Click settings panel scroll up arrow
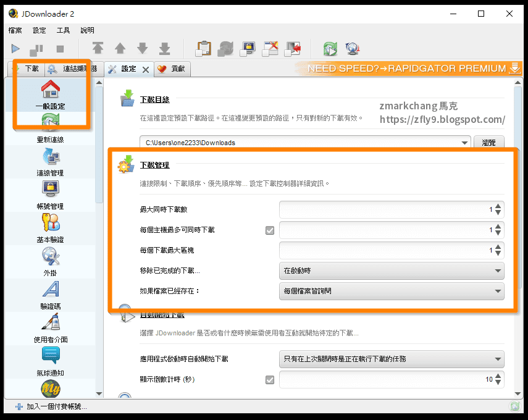 [518, 82]
